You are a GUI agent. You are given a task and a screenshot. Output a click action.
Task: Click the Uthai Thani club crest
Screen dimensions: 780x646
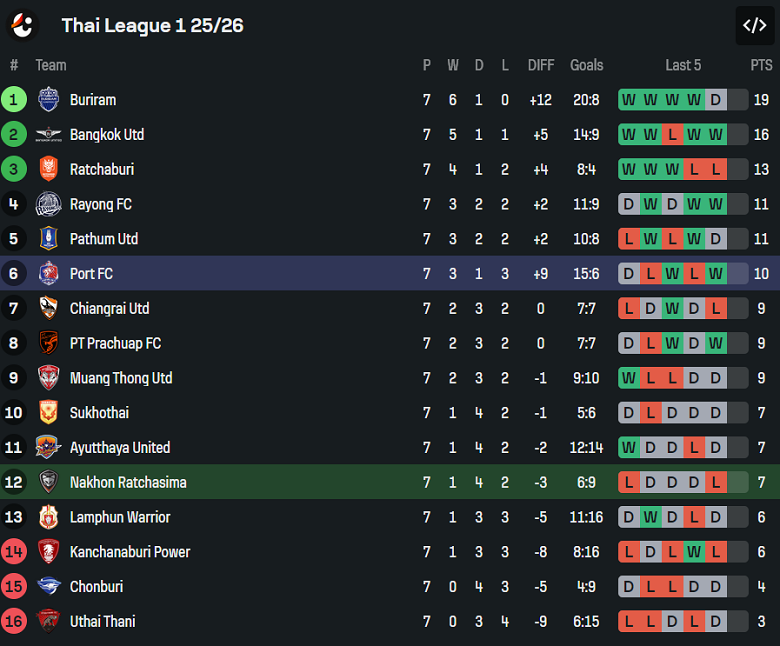(x=48, y=621)
